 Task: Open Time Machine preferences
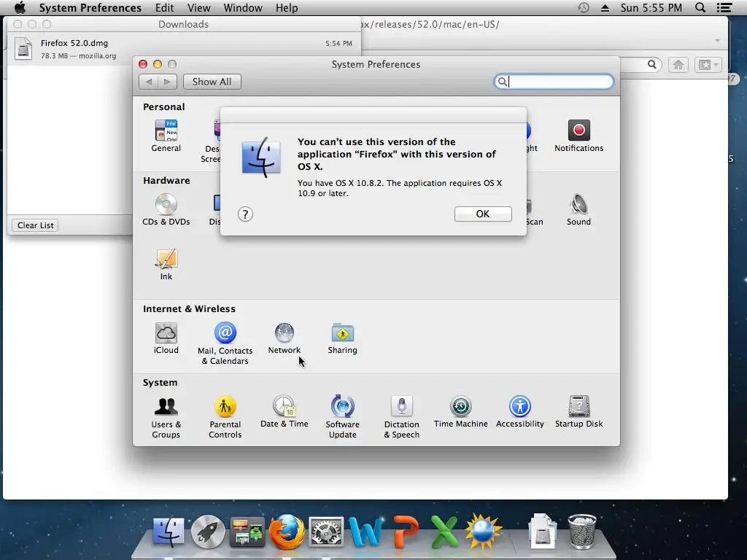(461, 411)
